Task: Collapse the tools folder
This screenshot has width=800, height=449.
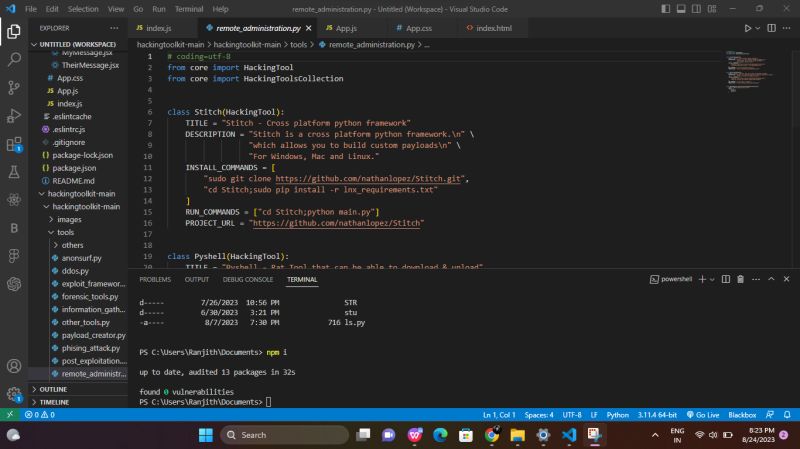Action: point(65,232)
